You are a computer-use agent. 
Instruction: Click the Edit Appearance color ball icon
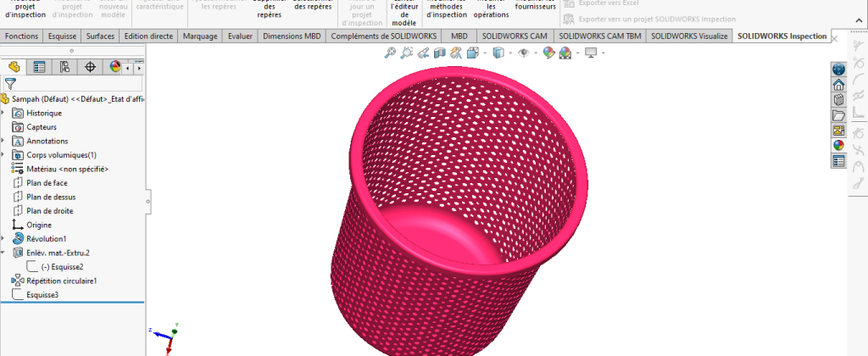[x=548, y=53]
